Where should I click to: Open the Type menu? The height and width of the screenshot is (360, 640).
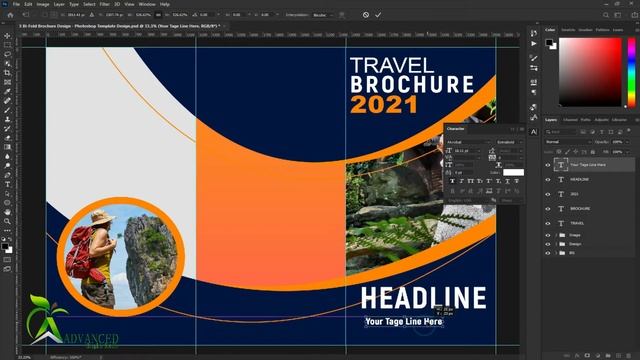coord(74,4)
